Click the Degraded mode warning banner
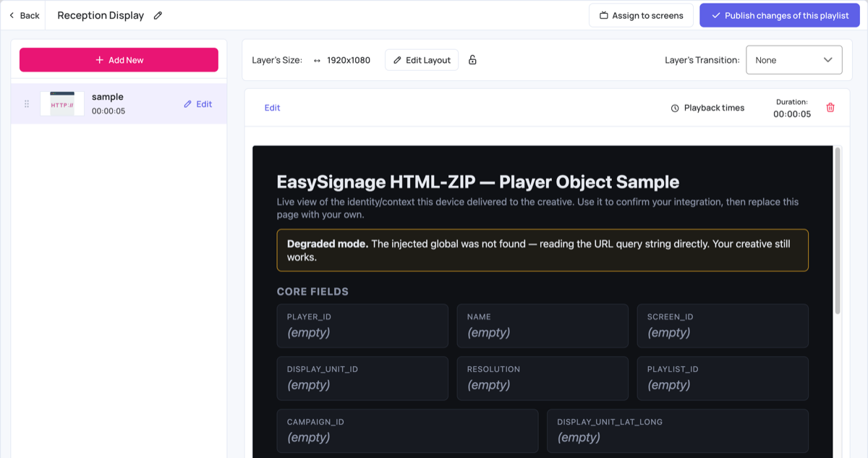 coord(542,250)
